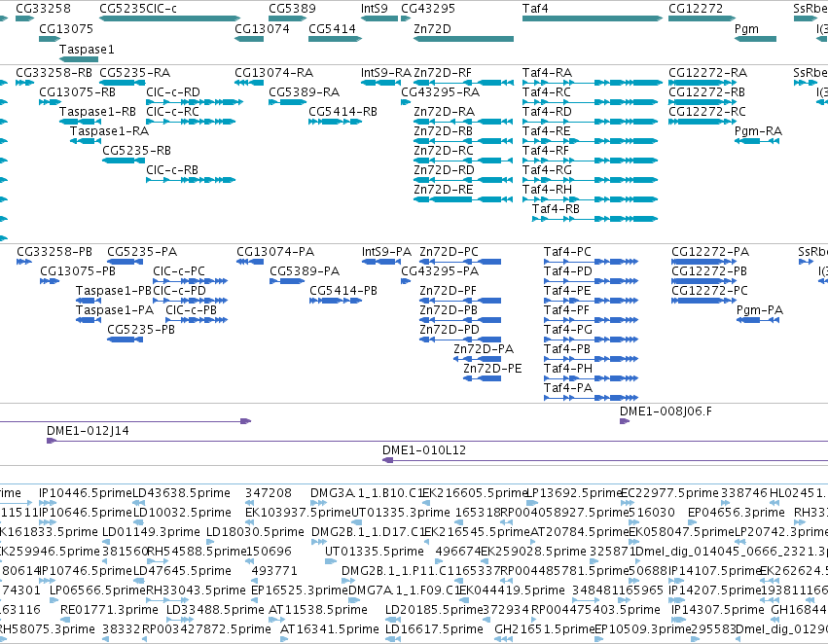Click EST AT11538.5prime
Screen dimensions: 828x644
coord(318,610)
